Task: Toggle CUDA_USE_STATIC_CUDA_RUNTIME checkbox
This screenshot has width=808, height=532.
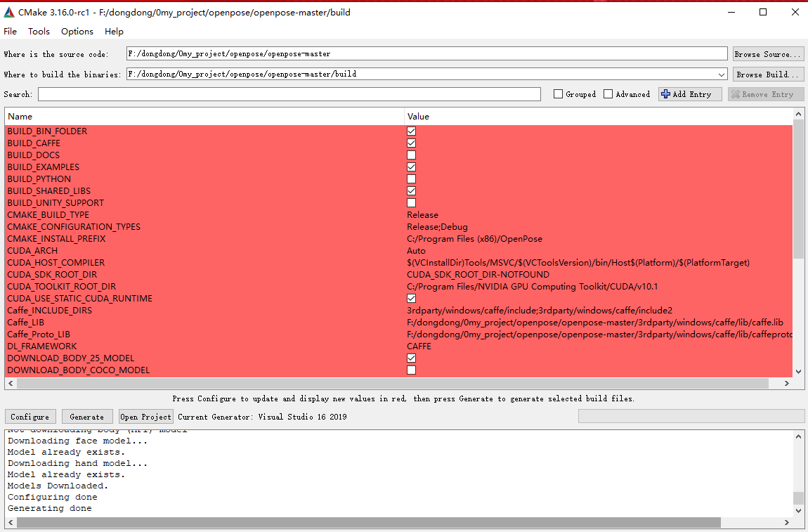Action: pos(411,299)
